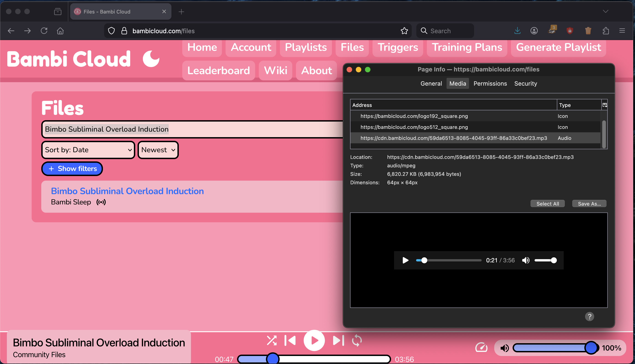Open Newest order dropdown

point(158,150)
